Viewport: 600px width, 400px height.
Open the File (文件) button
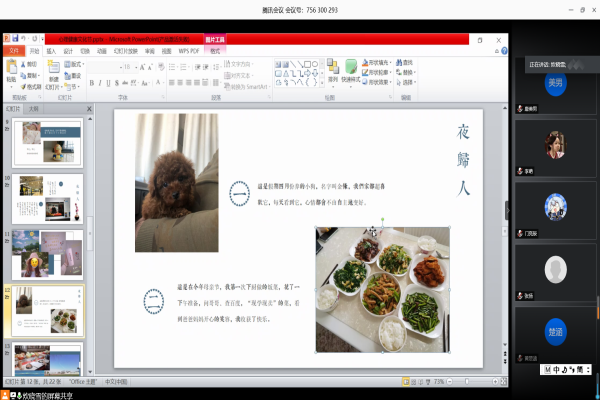(14, 51)
